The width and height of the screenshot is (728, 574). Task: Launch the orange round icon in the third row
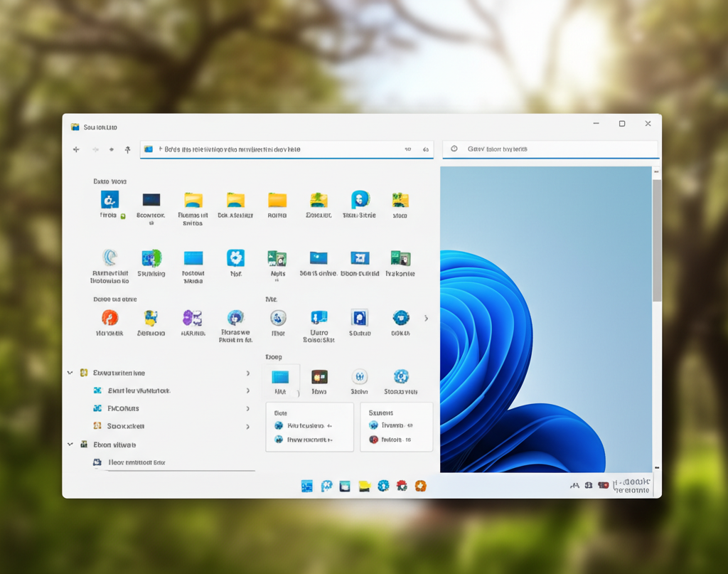click(x=109, y=317)
